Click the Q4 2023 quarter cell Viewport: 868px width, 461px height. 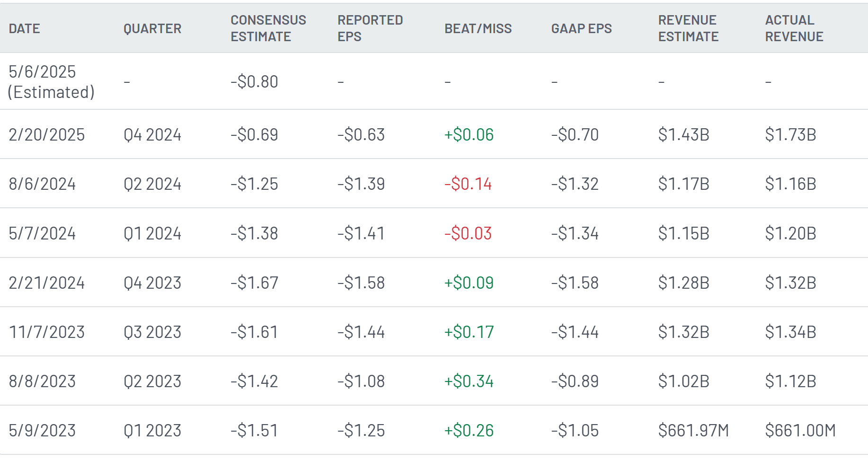(152, 283)
